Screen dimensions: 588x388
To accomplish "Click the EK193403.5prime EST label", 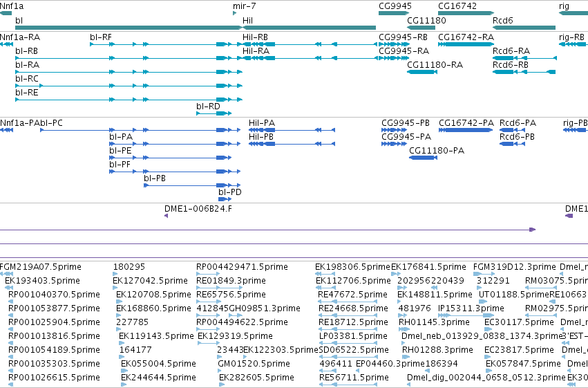I will (42, 281).
